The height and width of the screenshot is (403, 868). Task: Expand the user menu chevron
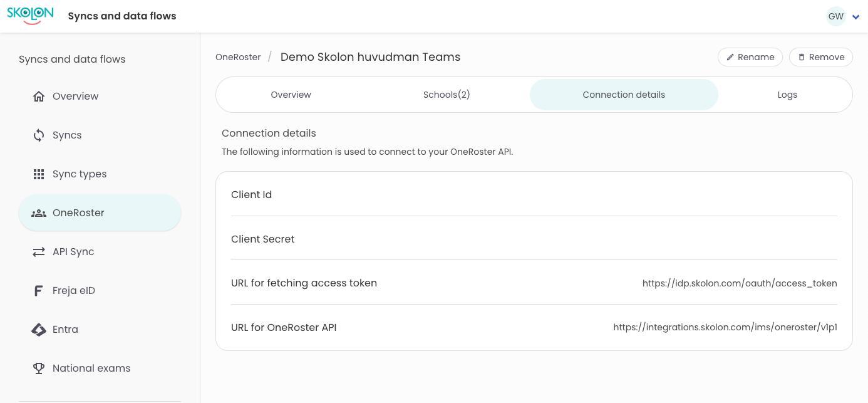click(x=855, y=17)
